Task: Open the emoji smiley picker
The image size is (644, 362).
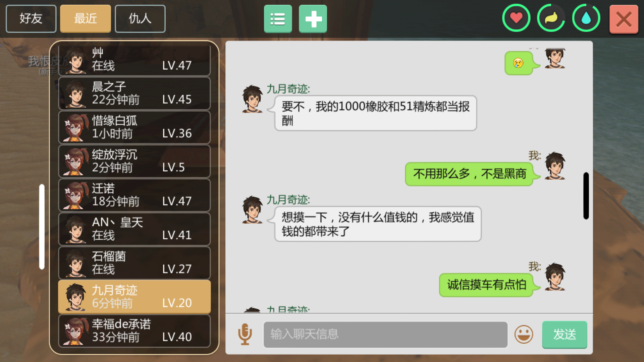Action: [x=524, y=334]
